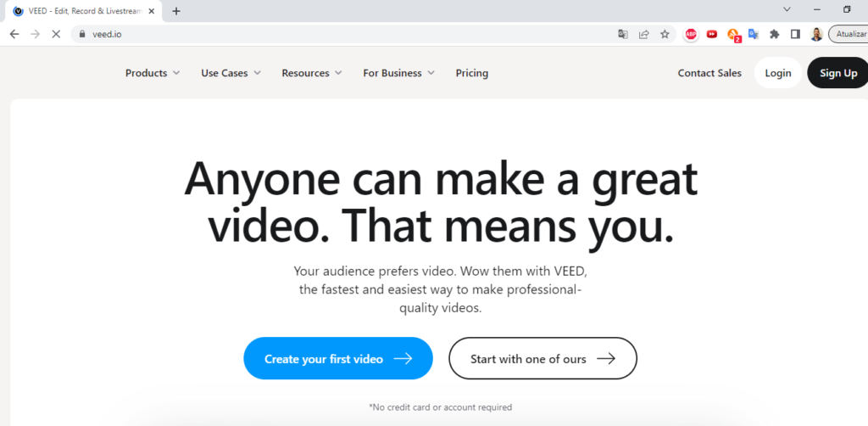868x426 pixels.
Task: Open the Products menu label
Action: tap(146, 73)
